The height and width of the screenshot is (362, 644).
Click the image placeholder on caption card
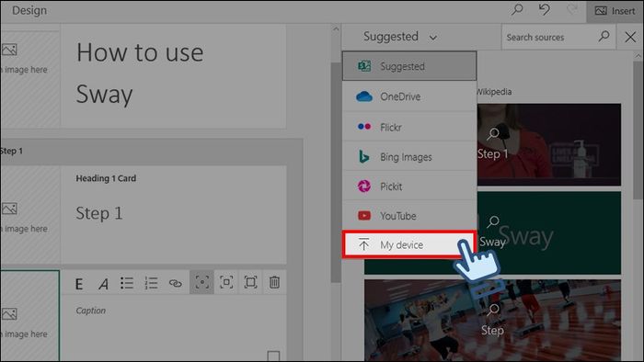pos(30,316)
